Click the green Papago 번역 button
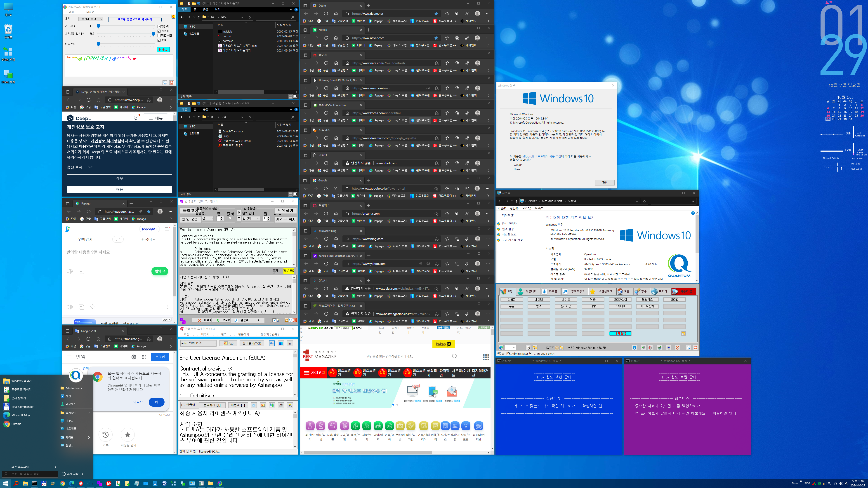 click(x=160, y=271)
